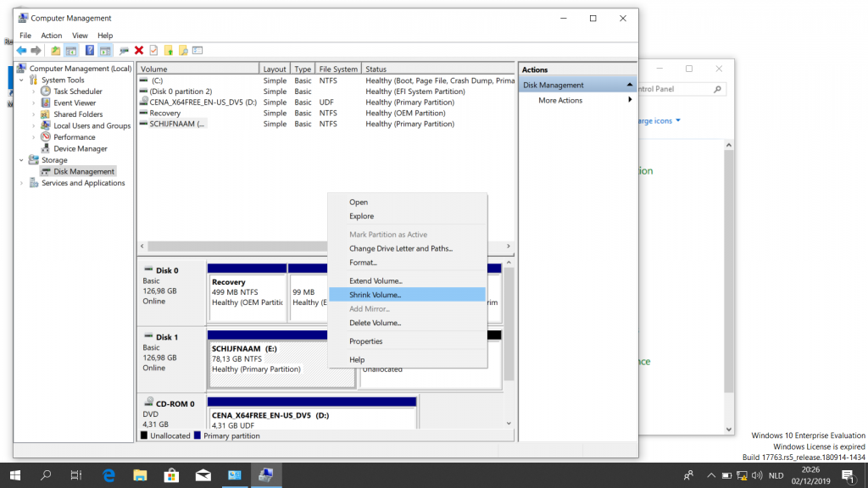Click the Up one level folder icon

55,50
